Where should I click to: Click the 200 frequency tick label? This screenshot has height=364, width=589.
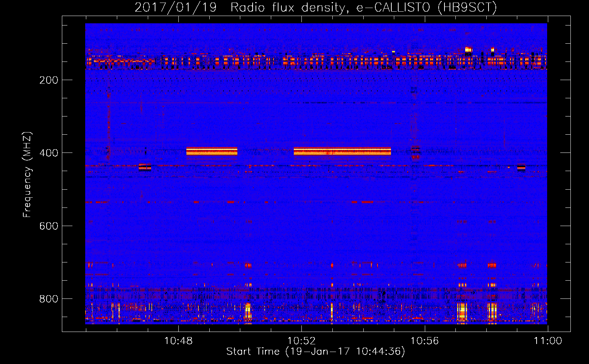pyautogui.click(x=49, y=80)
